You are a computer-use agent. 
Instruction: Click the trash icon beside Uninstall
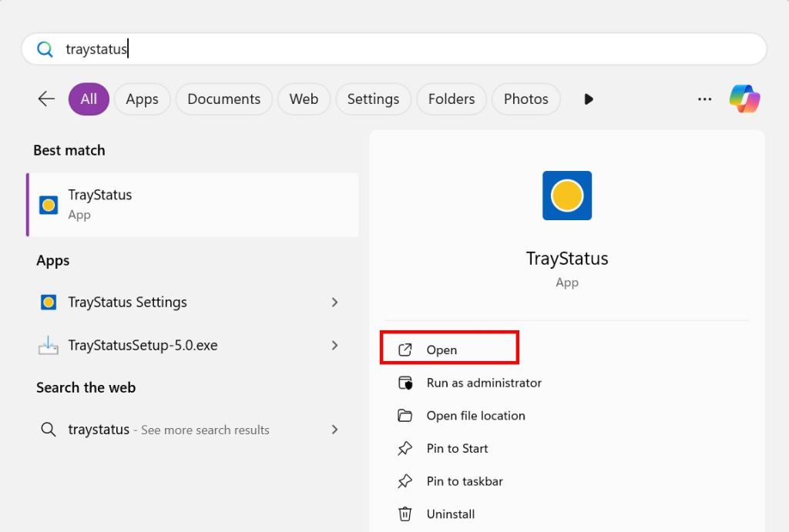click(x=405, y=514)
